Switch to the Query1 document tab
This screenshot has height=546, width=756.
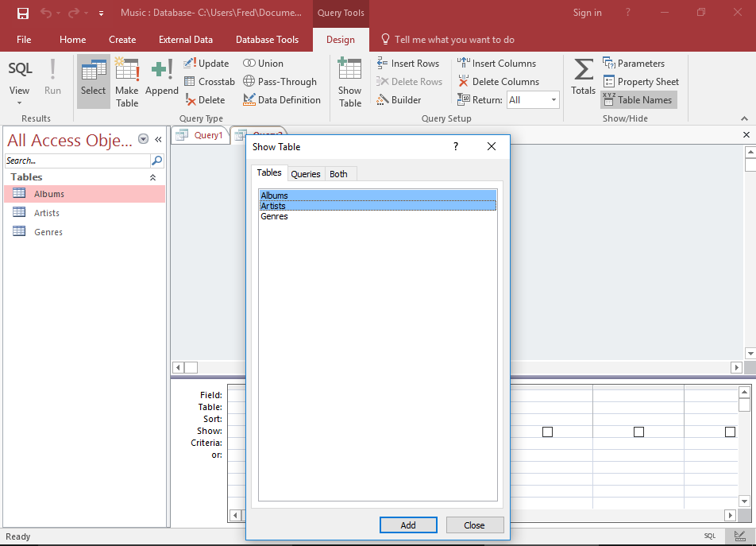pyautogui.click(x=201, y=135)
